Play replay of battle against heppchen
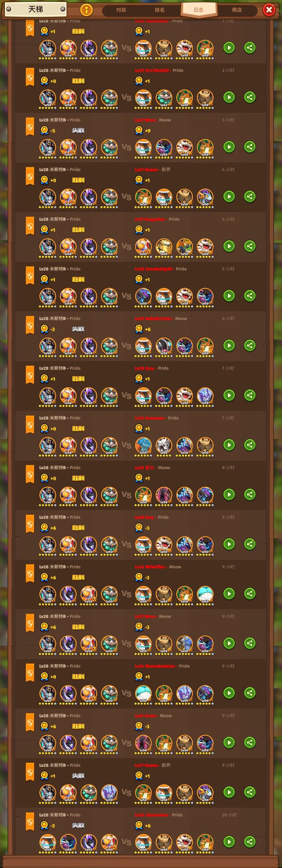The width and height of the screenshot is (282, 868). click(229, 246)
